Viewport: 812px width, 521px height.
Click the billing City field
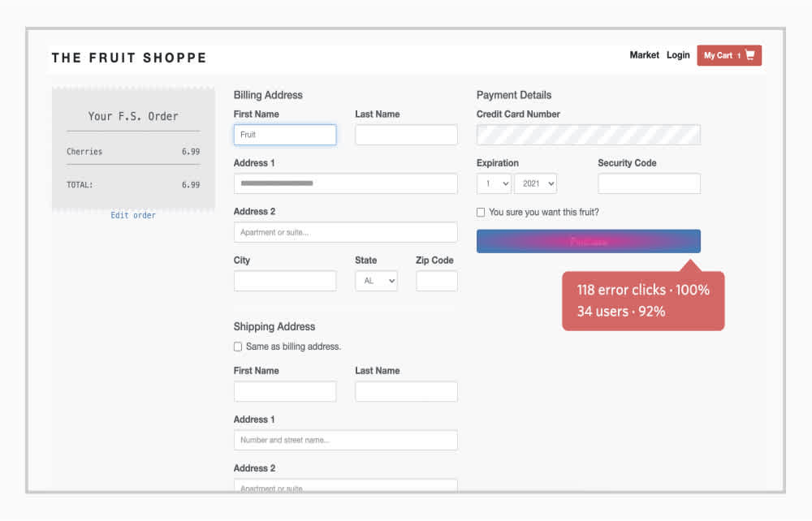(x=285, y=281)
